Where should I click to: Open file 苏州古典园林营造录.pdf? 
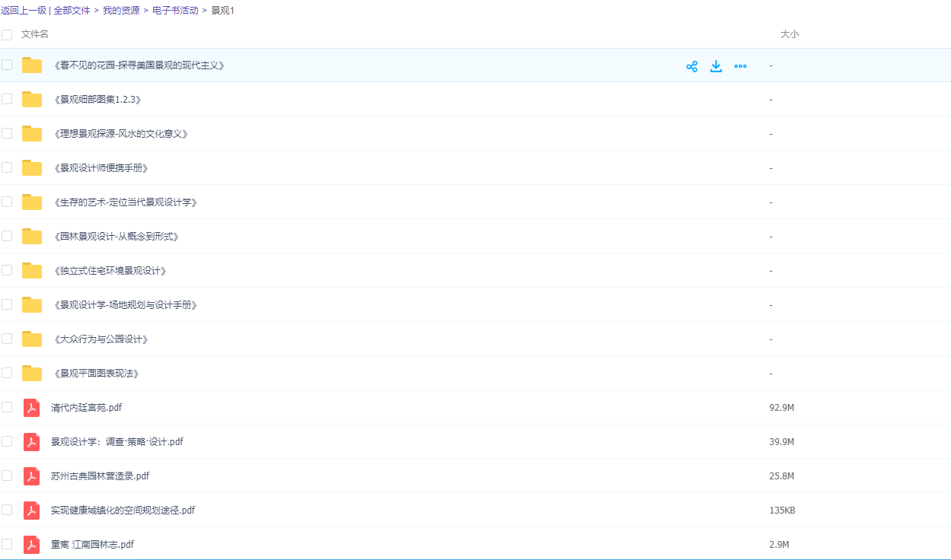pyautogui.click(x=100, y=476)
